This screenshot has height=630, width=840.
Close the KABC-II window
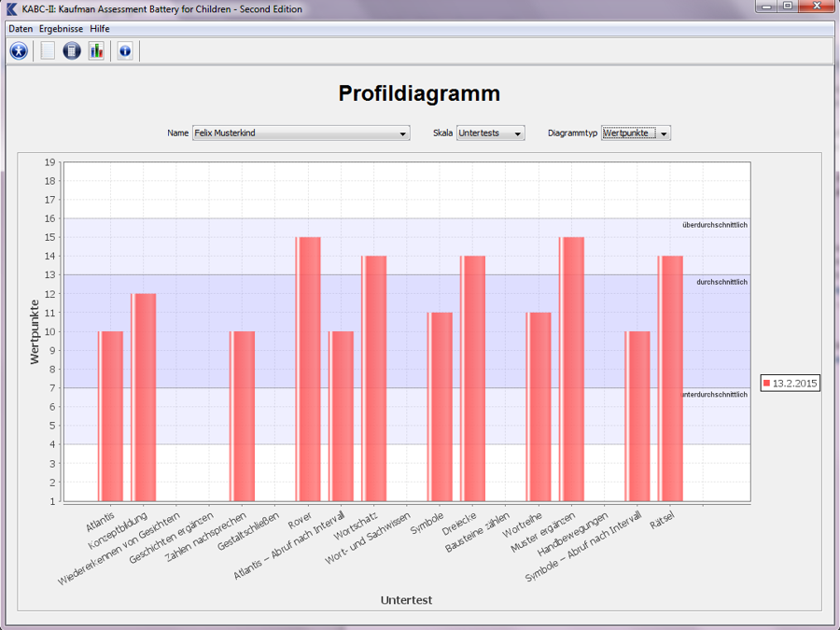(819, 7)
